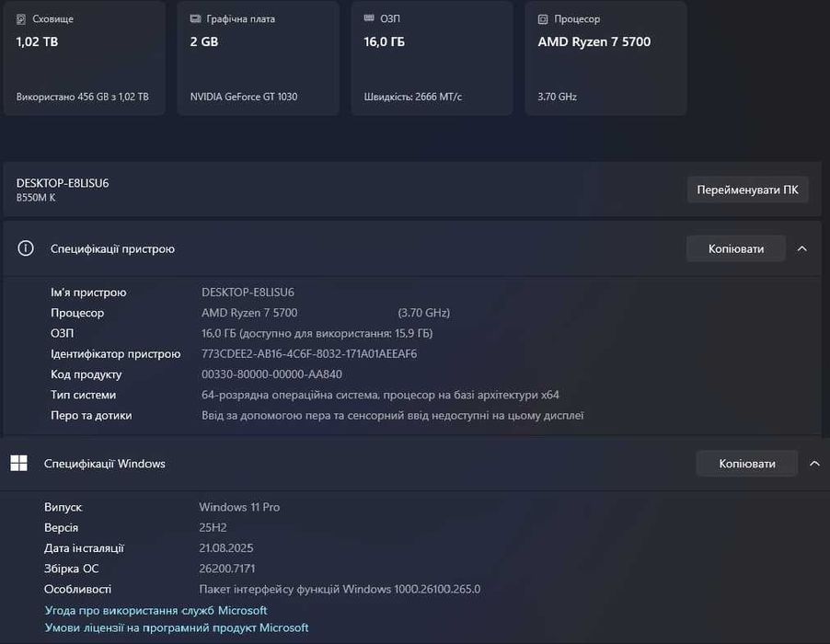Viewport: 830px width, 644px height.
Task: Click the Дата інсталяції label
Action: click(x=84, y=547)
